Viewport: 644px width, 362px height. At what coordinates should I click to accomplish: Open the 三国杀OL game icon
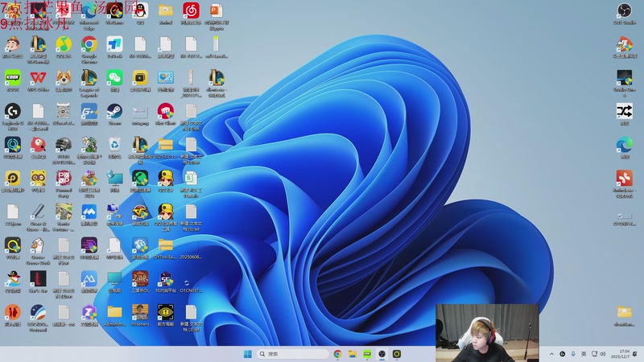click(140, 280)
